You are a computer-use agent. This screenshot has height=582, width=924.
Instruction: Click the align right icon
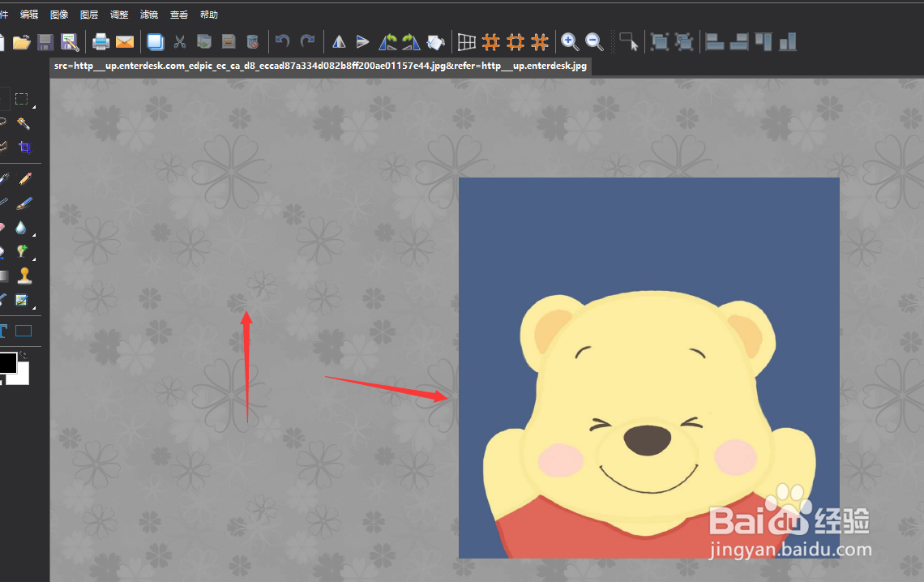pyautogui.click(x=739, y=42)
